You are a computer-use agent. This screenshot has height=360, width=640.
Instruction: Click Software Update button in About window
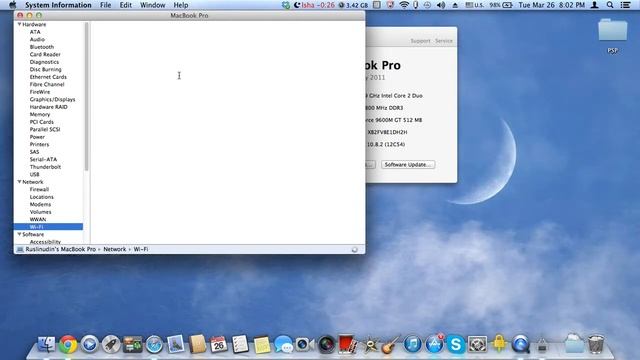[408, 164]
